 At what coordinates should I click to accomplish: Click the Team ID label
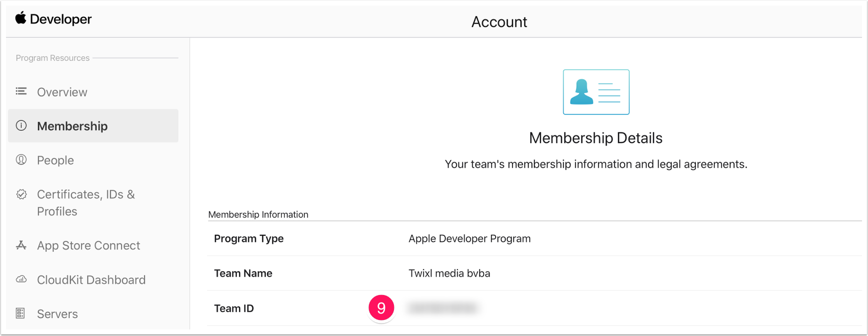[234, 308]
